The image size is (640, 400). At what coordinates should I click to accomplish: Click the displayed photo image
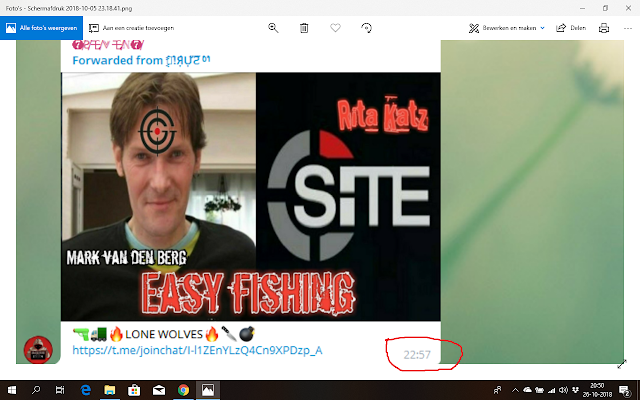point(320,202)
